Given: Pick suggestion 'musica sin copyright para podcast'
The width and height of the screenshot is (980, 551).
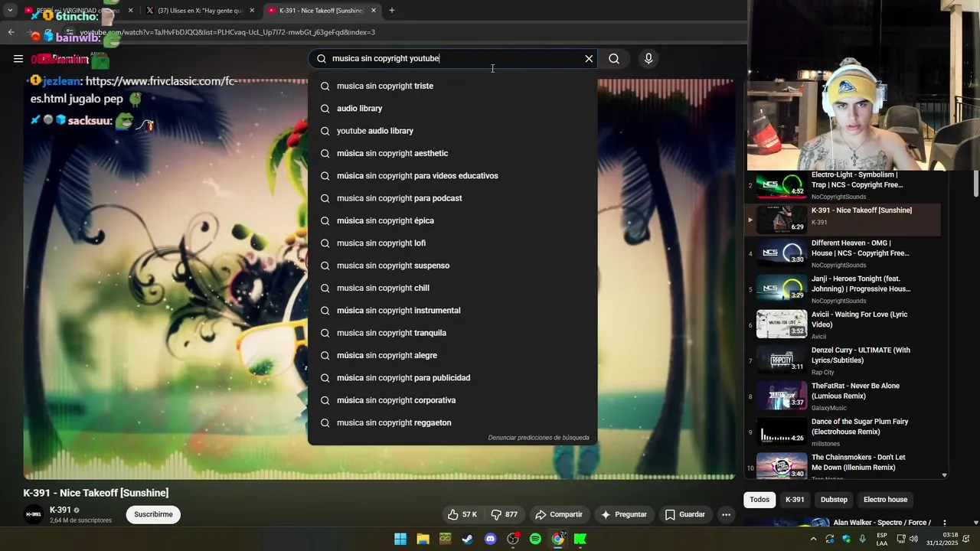Looking at the screenshot, I should pyautogui.click(x=452, y=198).
